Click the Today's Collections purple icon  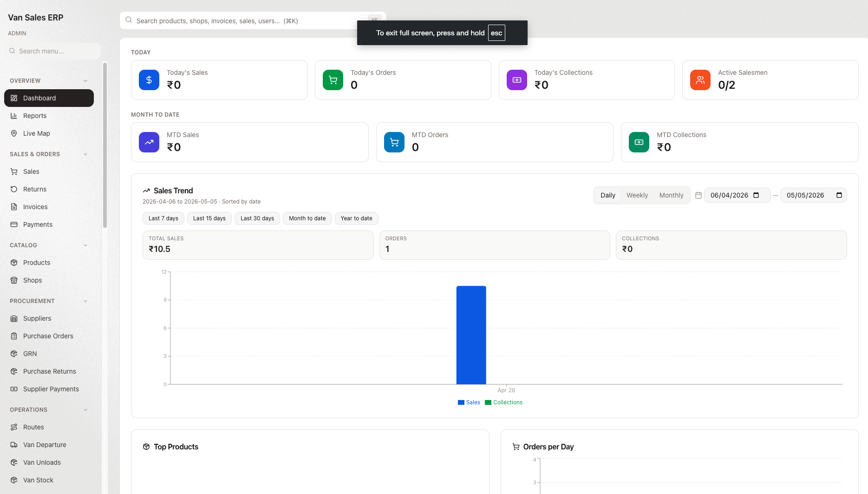pyautogui.click(x=517, y=80)
